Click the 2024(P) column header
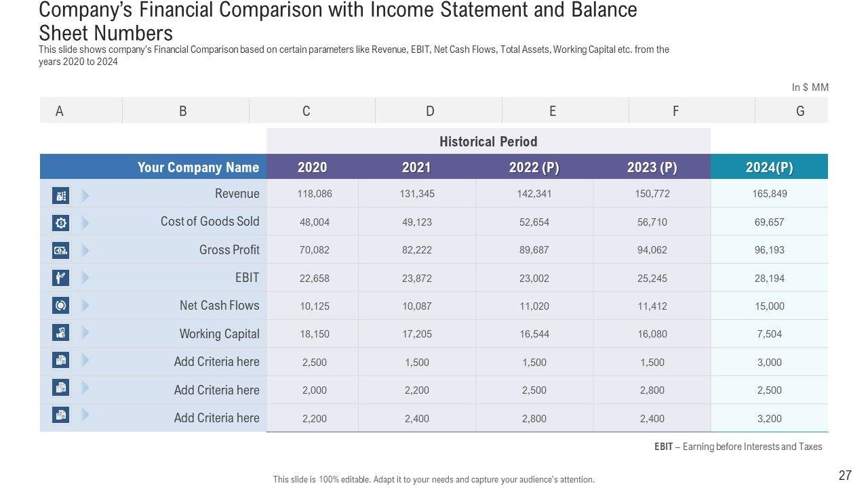868x488 pixels. click(x=769, y=167)
